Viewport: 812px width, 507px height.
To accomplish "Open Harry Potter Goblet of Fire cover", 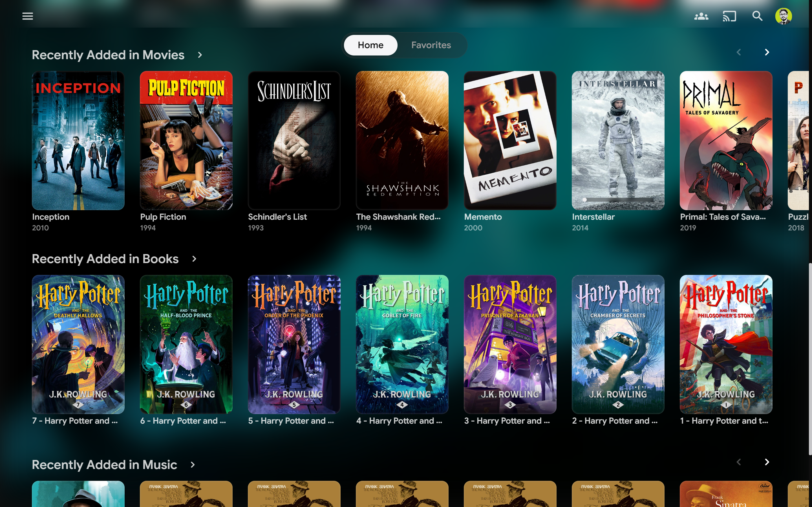I will click(x=402, y=344).
